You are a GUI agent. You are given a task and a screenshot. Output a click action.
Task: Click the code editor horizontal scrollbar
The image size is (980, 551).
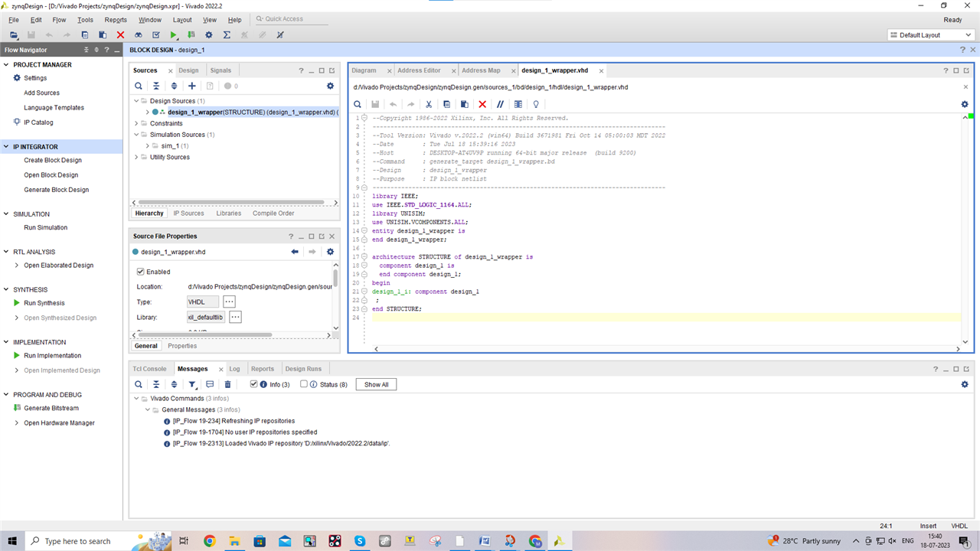(666, 349)
